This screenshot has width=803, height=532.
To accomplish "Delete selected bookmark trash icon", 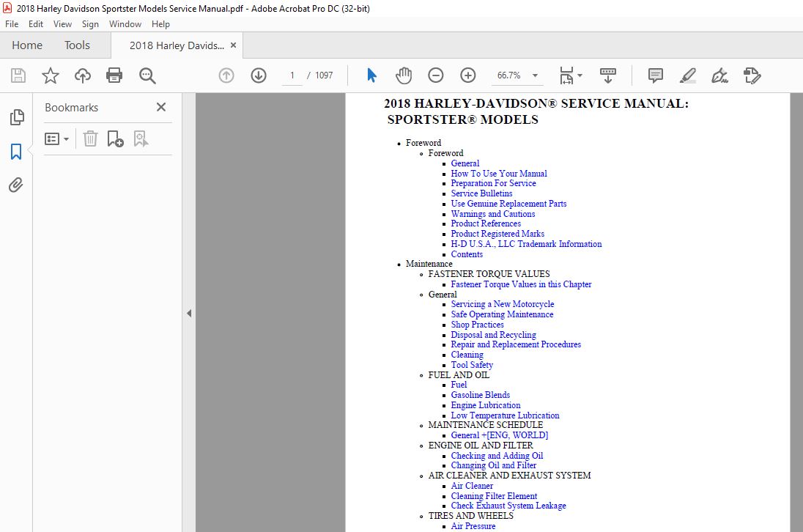I will point(90,138).
